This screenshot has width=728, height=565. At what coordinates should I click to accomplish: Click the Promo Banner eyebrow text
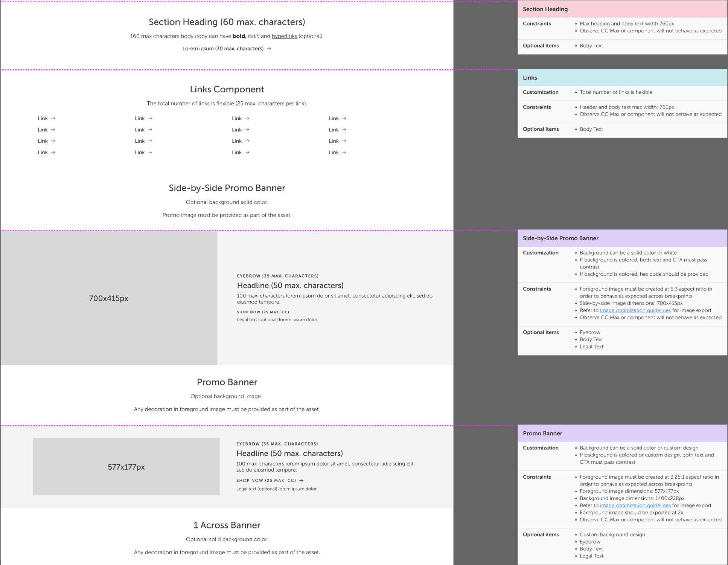pos(277,444)
